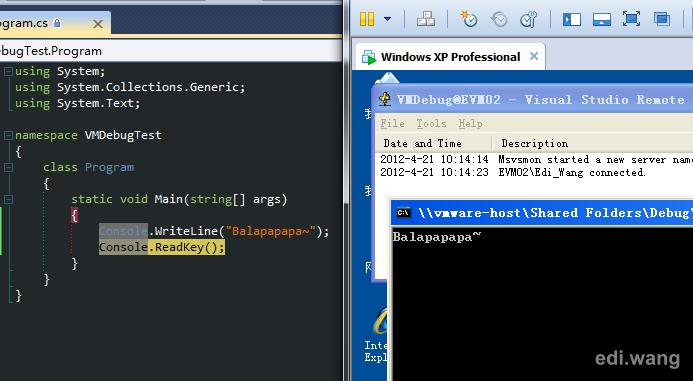Close the Windows XP Professional tab
This screenshot has width=693, height=381.
(x=534, y=56)
